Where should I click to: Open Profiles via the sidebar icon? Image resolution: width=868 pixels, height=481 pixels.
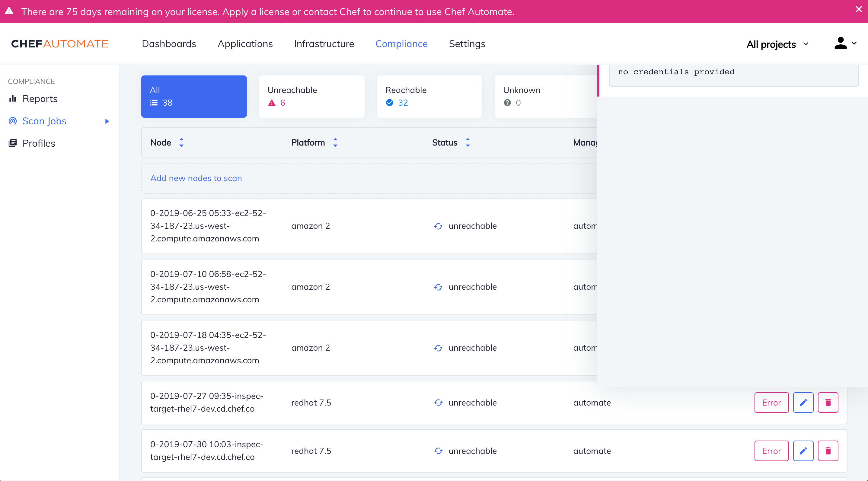point(13,143)
